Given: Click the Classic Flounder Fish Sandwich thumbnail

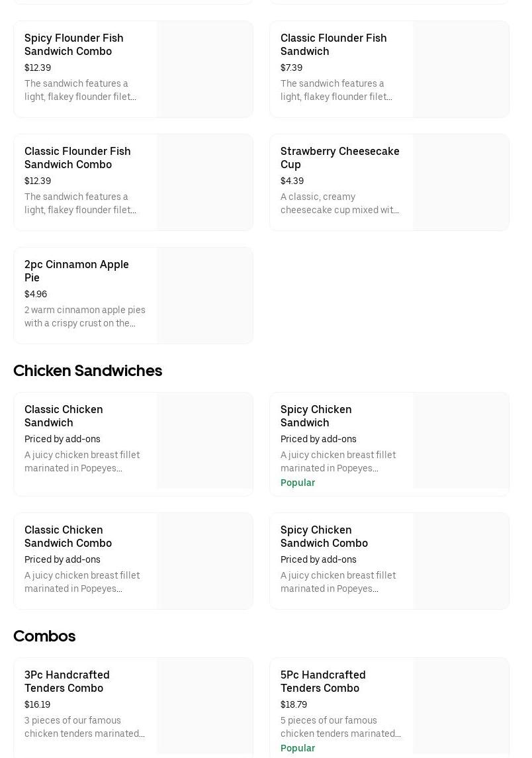Looking at the screenshot, I should 461,69.
